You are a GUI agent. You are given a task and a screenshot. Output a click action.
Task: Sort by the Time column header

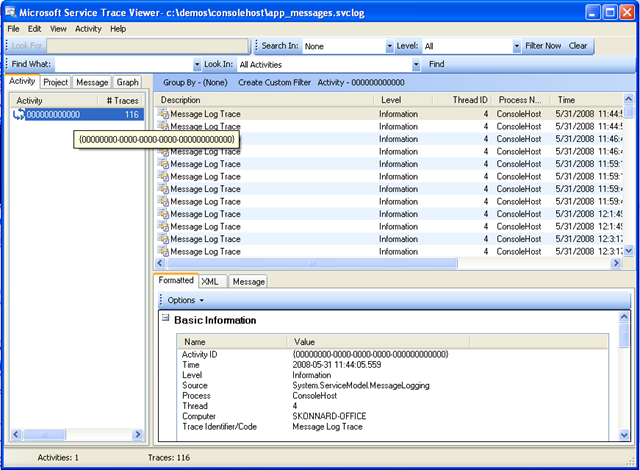(586, 100)
